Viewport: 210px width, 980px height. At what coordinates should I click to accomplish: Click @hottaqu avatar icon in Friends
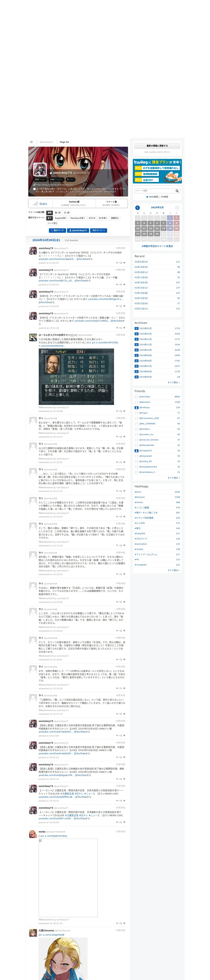click(x=136, y=408)
